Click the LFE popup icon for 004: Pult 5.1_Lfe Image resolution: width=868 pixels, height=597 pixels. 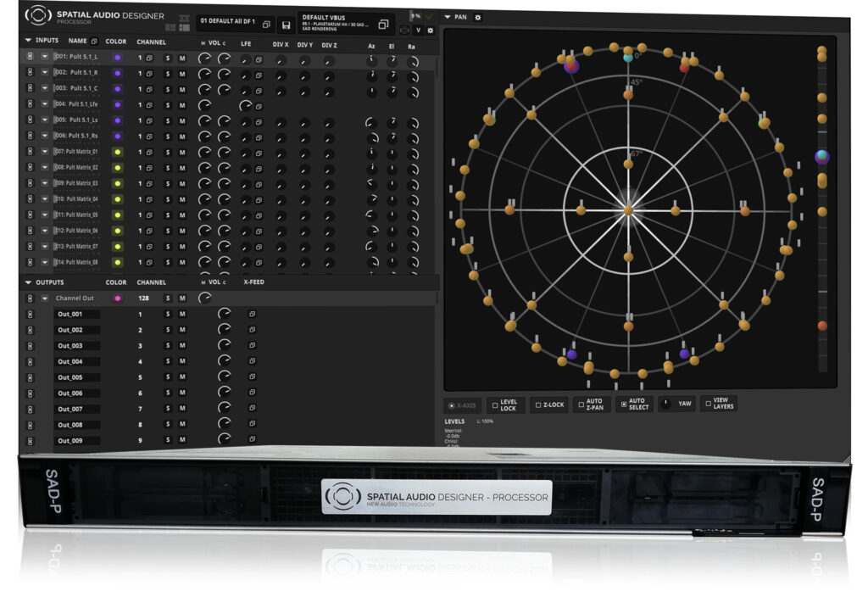click(x=259, y=106)
